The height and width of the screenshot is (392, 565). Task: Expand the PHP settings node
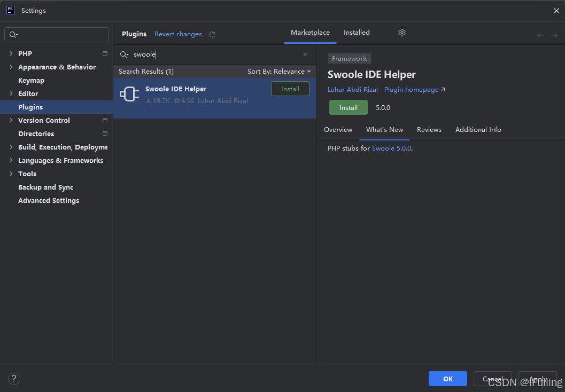pyautogui.click(x=11, y=53)
